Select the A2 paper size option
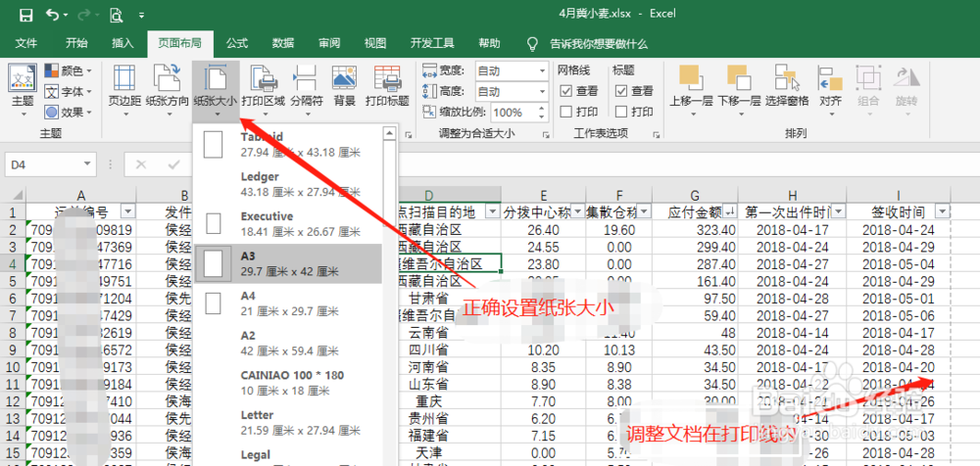Image resolution: width=980 pixels, height=466 pixels. (287, 343)
